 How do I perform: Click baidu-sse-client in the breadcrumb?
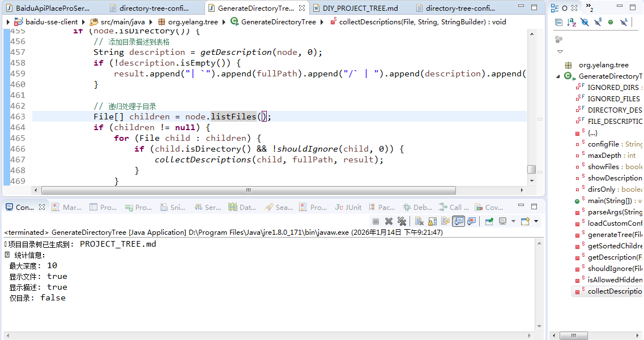(x=52, y=21)
